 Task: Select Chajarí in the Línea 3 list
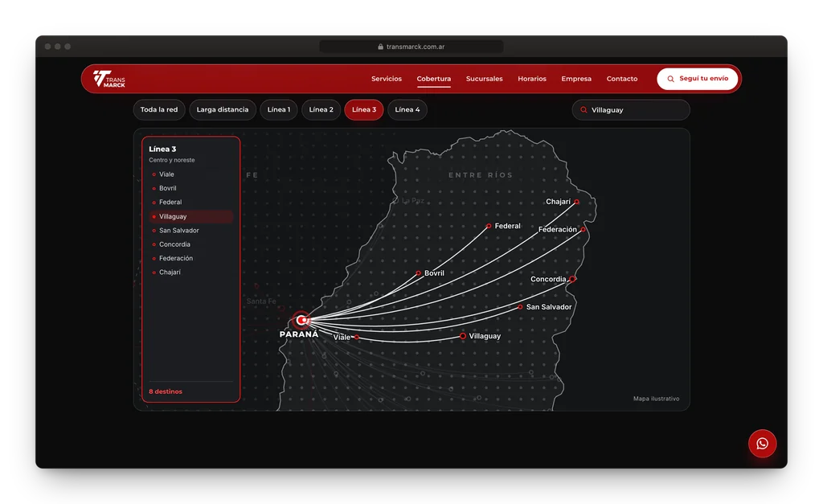pos(191,272)
